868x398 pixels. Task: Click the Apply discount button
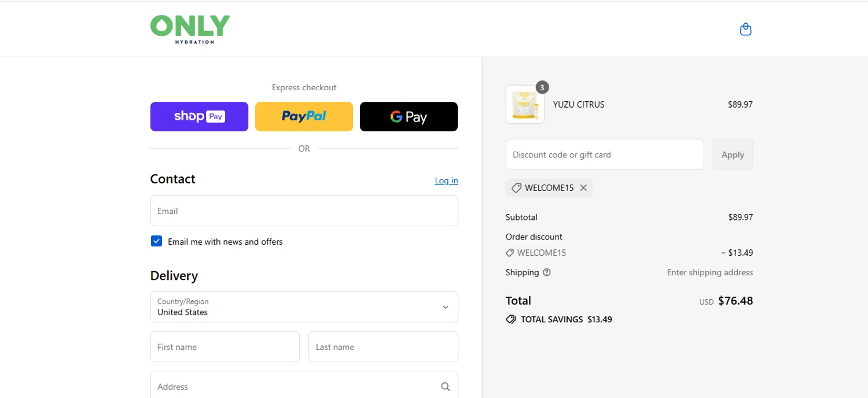(733, 154)
